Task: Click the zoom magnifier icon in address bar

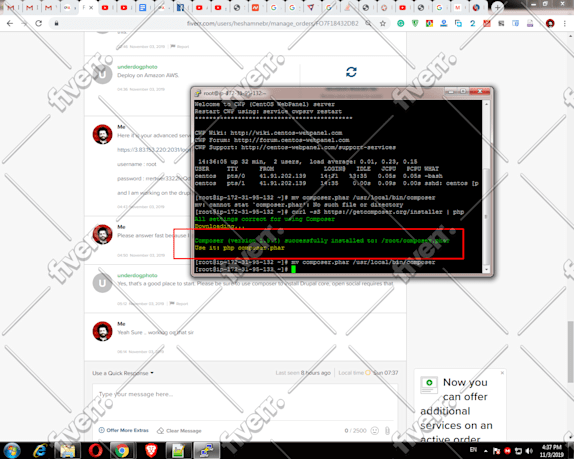Action: pyautogui.click(x=368, y=23)
